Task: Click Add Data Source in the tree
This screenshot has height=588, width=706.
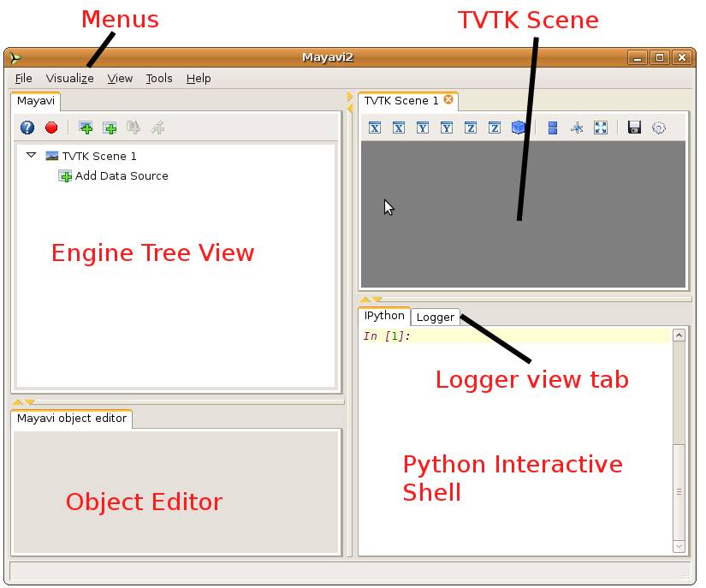Action: [x=122, y=176]
